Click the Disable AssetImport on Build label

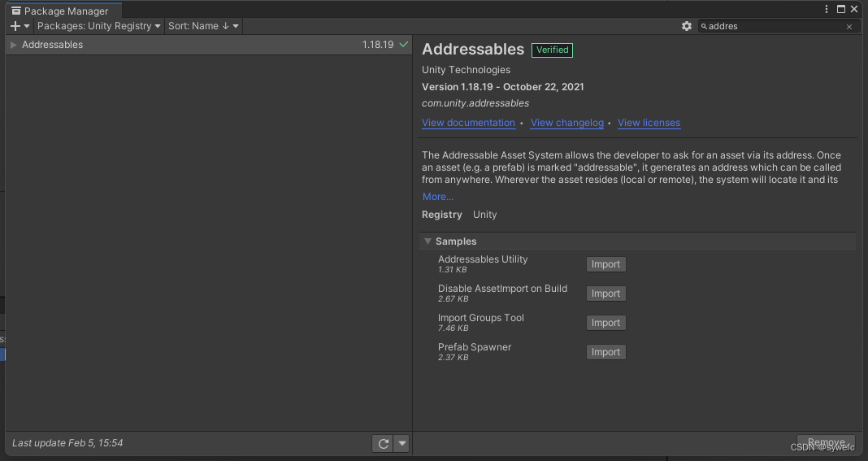pyautogui.click(x=502, y=288)
